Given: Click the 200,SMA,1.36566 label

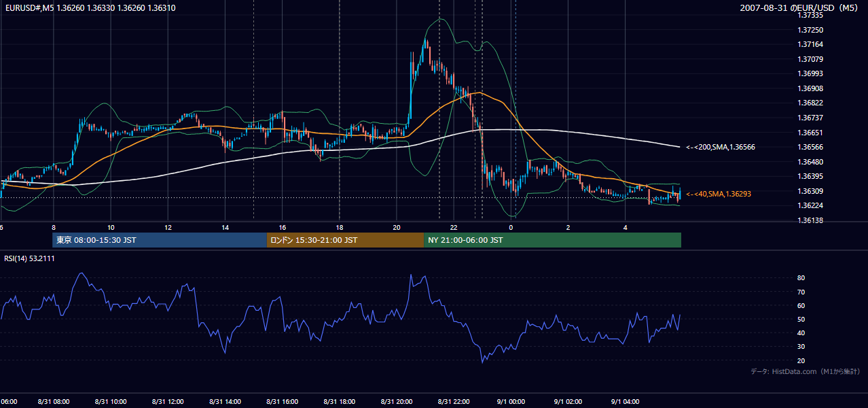Looking at the screenshot, I should click(719, 147).
